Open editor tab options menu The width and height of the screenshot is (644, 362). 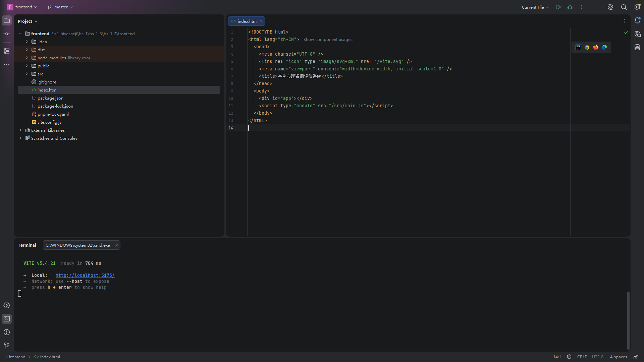click(x=624, y=21)
